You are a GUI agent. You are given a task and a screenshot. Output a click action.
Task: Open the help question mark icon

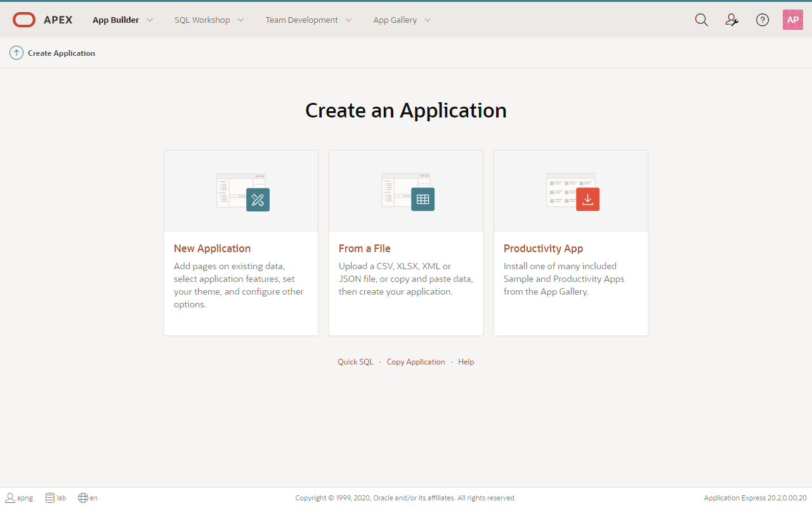pos(763,20)
